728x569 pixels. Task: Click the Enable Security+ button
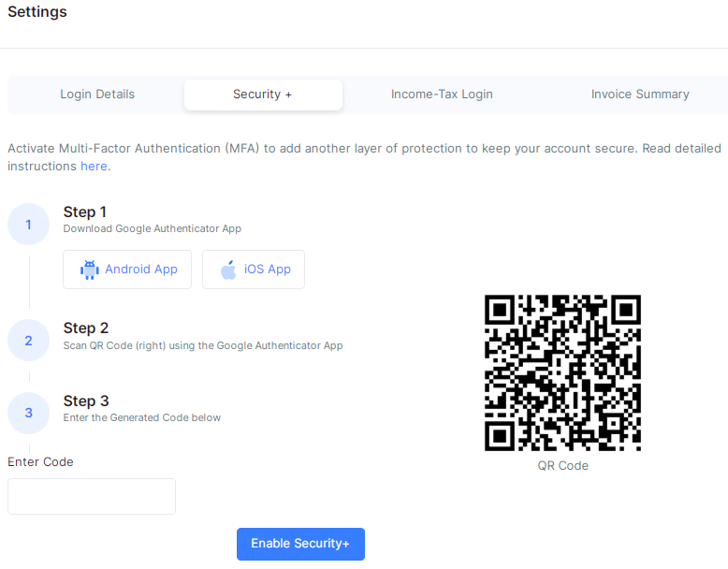tap(300, 544)
